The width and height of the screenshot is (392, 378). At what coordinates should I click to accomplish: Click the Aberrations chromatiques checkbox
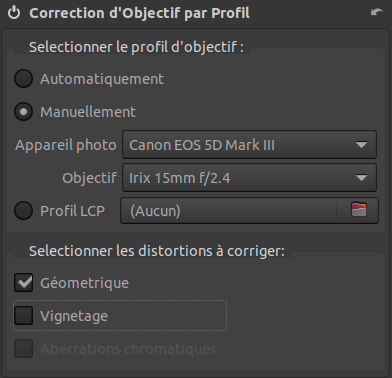point(23,349)
